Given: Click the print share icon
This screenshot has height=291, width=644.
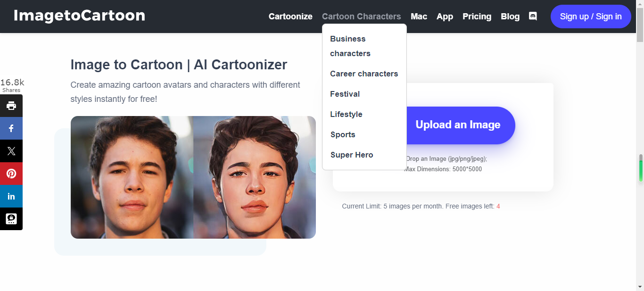Looking at the screenshot, I should coord(11,106).
